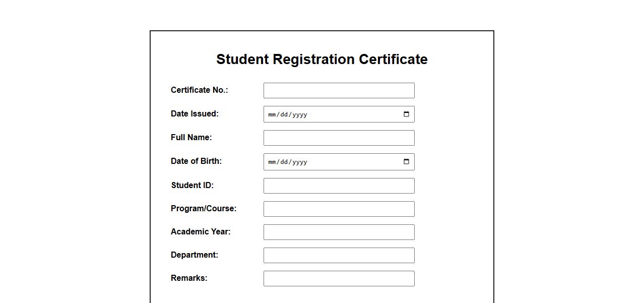Open the Date Issued calendar picker

406,114
